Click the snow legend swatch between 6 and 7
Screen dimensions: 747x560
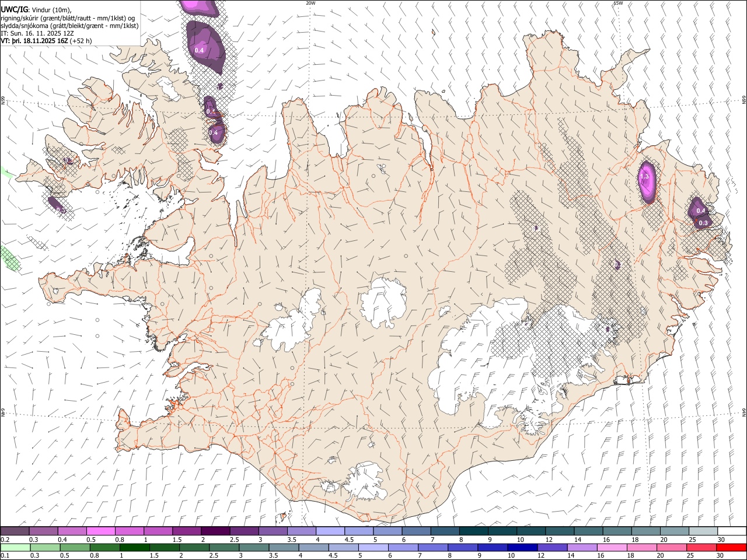tap(416, 531)
